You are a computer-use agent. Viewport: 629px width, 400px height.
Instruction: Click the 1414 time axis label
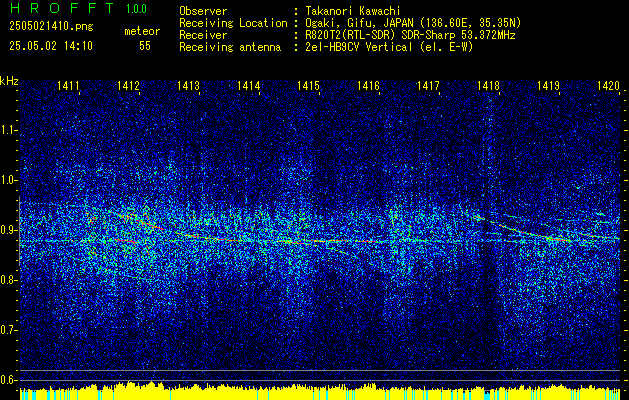pos(248,85)
